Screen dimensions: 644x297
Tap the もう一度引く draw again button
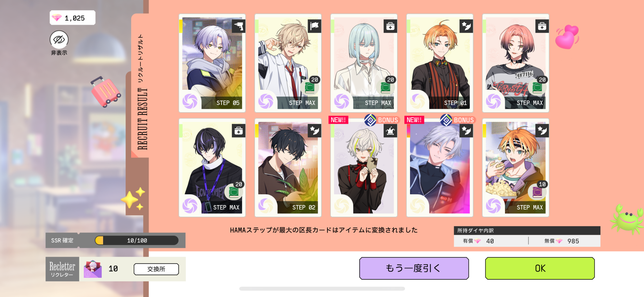click(x=414, y=268)
